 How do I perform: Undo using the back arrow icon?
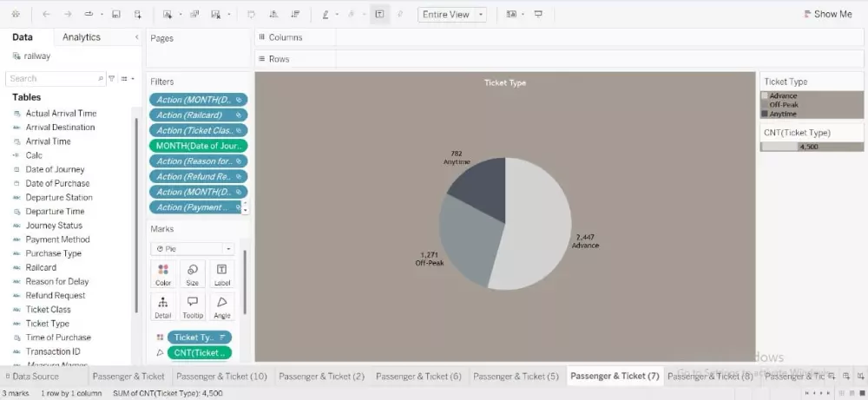(47, 15)
